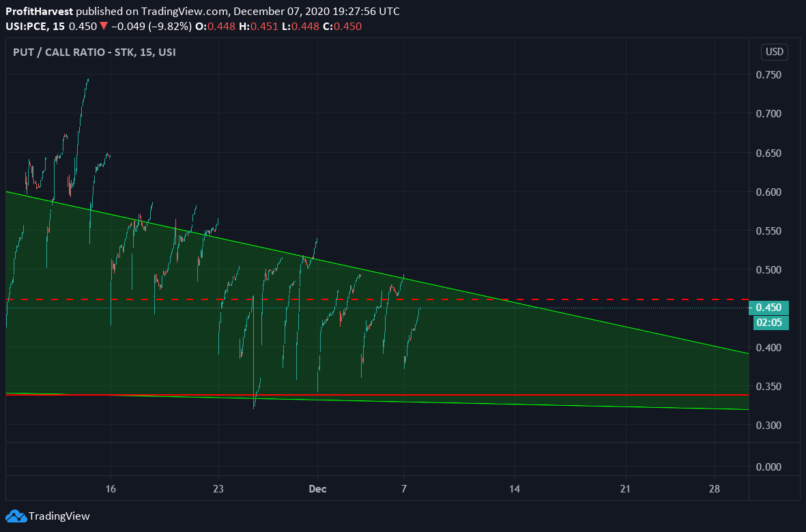Click the Dec label on time axis
Viewport: 806px width, 532px height.
point(317,489)
